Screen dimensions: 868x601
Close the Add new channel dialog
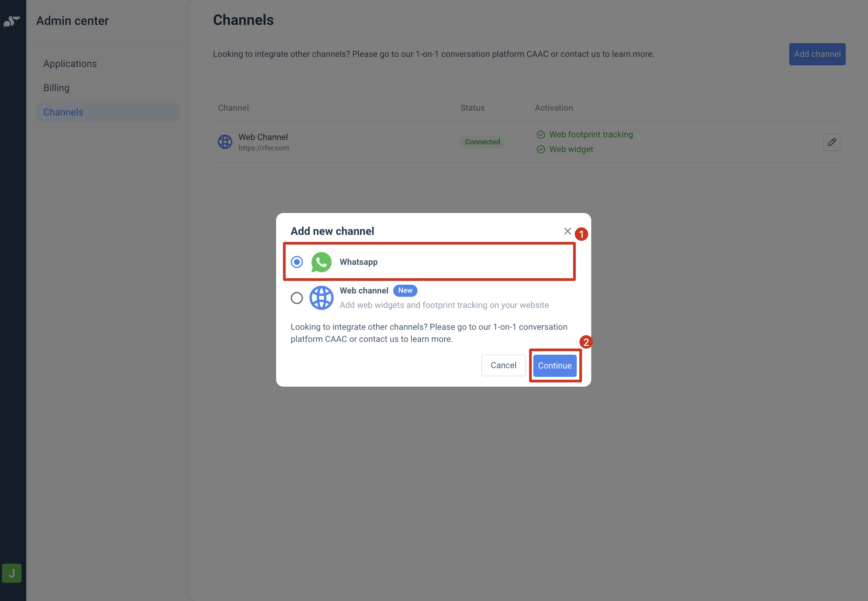pos(567,231)
